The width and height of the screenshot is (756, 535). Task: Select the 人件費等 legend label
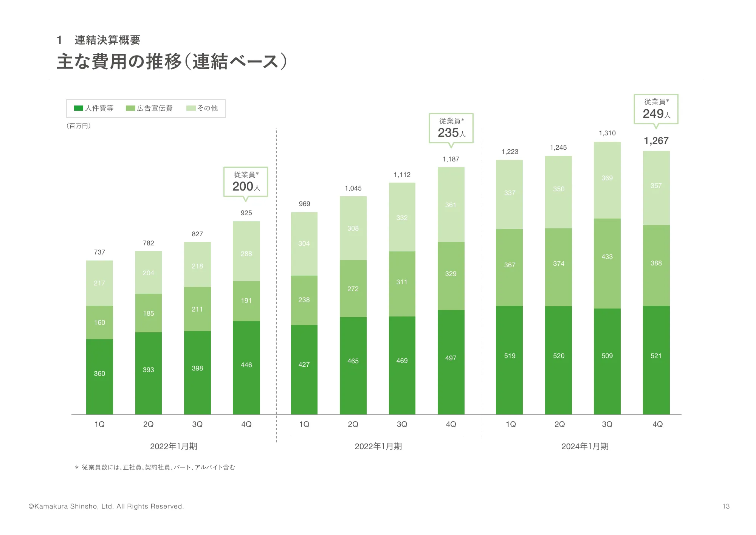point(99,108)
